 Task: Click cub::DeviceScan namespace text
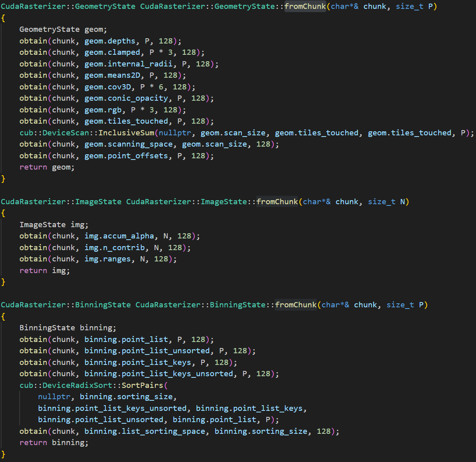[x=54, y=133]
